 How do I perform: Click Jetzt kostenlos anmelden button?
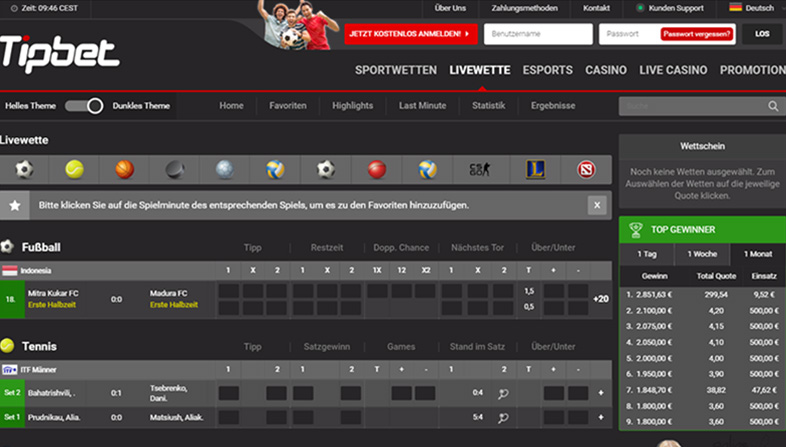point(411,34)
